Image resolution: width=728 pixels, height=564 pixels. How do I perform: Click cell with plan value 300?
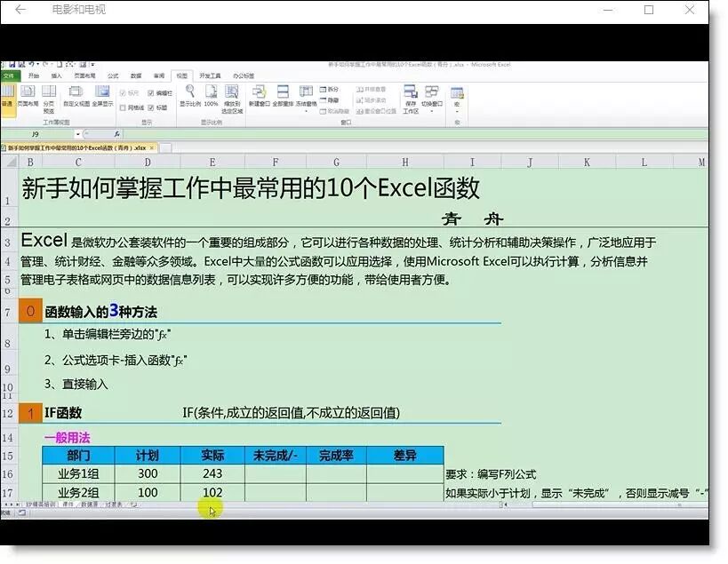pyautogui.click(x=148, y=473)
